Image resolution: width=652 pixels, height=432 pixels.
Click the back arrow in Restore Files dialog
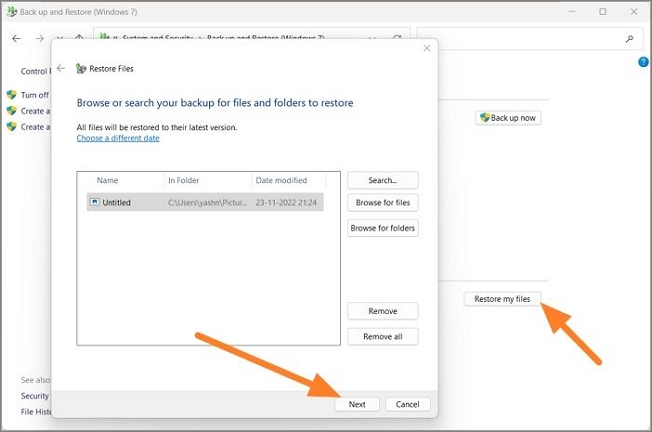[61, 69]
